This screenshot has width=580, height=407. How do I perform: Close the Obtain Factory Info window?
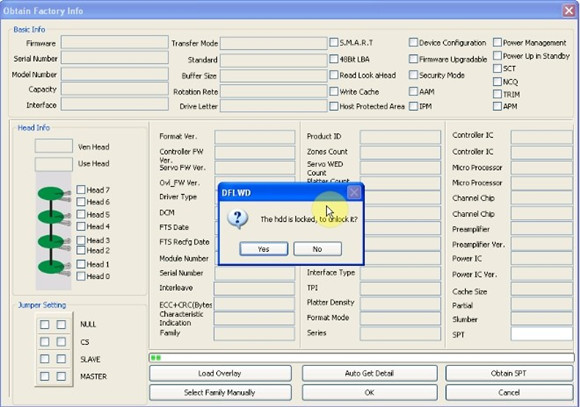point(569,10)
